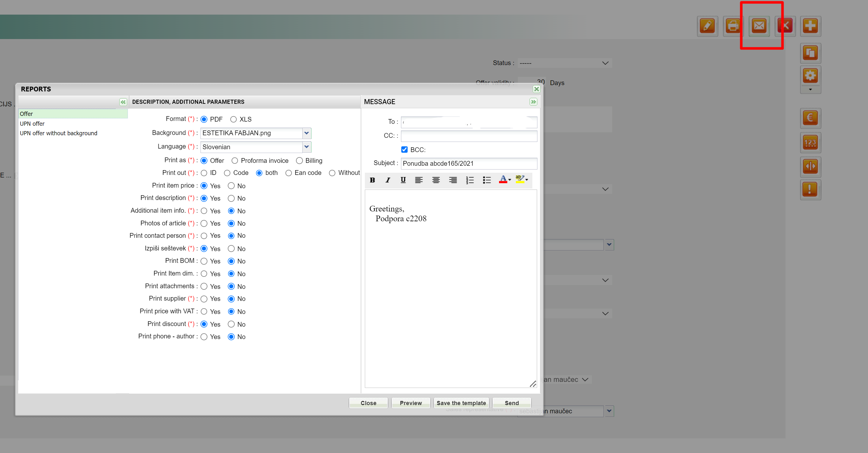
Task: Collapse the reports list panel
Action: coord(123,102)
